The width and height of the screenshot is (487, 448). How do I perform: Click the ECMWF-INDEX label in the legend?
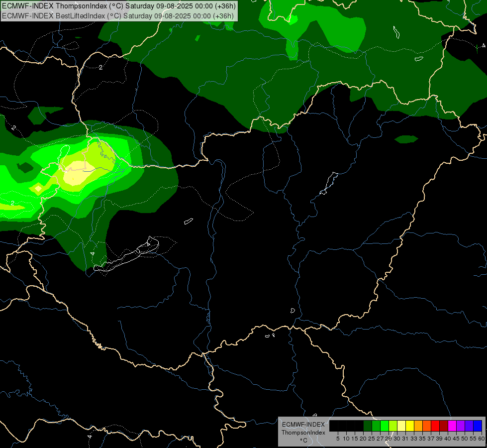coord(303,425)
